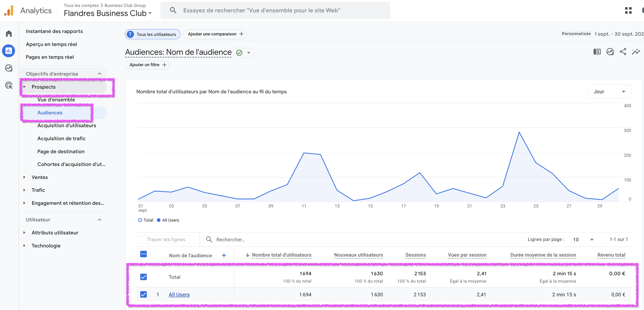Viewport: 644px width, 310px height.
Task: Open the Jour granularity dropdown
Action: tap(609, 92)
